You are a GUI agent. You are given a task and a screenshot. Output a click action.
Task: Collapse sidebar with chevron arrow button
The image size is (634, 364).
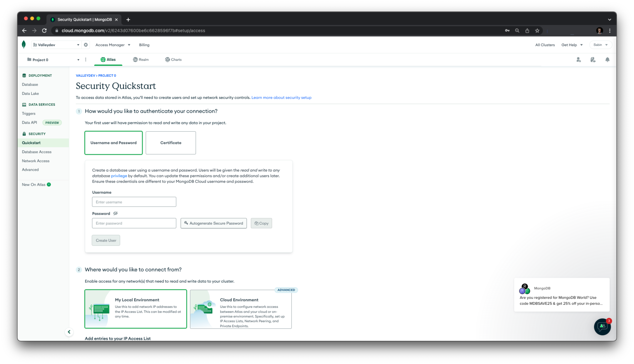69,332
